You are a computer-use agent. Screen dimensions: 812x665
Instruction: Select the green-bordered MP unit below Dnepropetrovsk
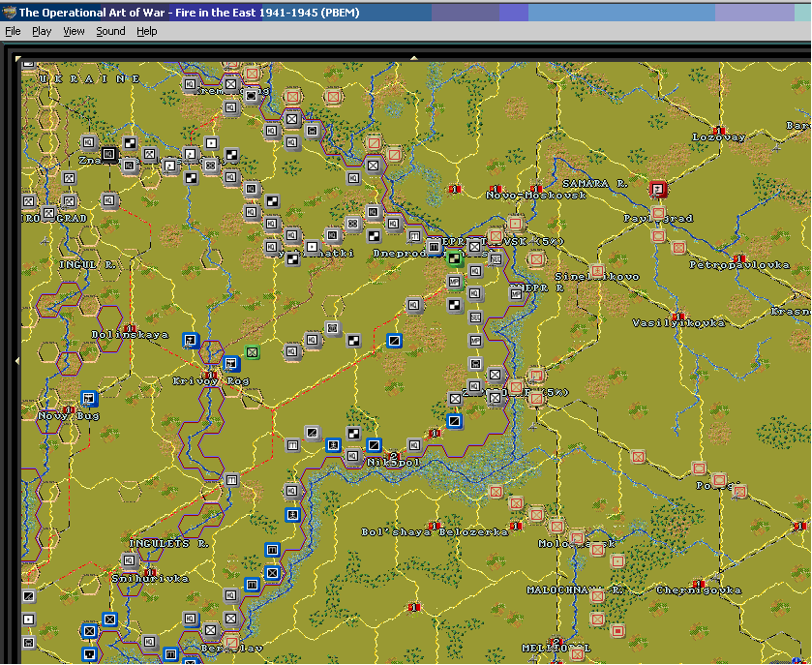[x=454, y=282]
